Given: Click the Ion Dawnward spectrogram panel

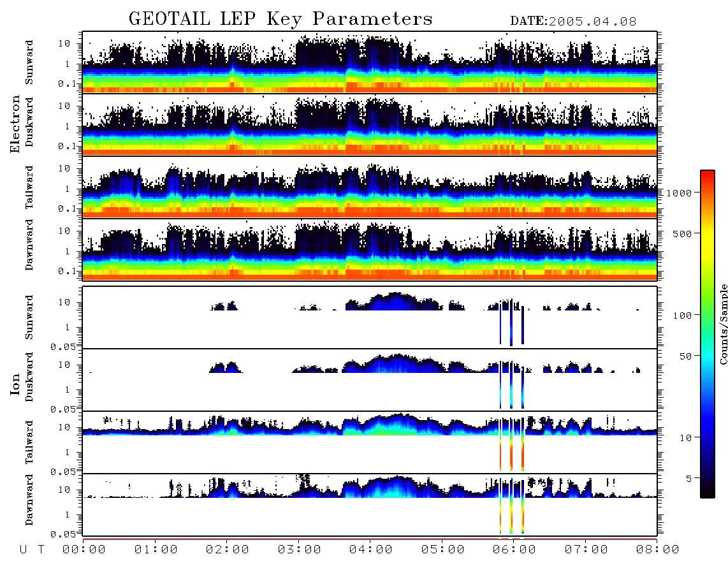Looking at the screenshot, I should coord(370,505).
